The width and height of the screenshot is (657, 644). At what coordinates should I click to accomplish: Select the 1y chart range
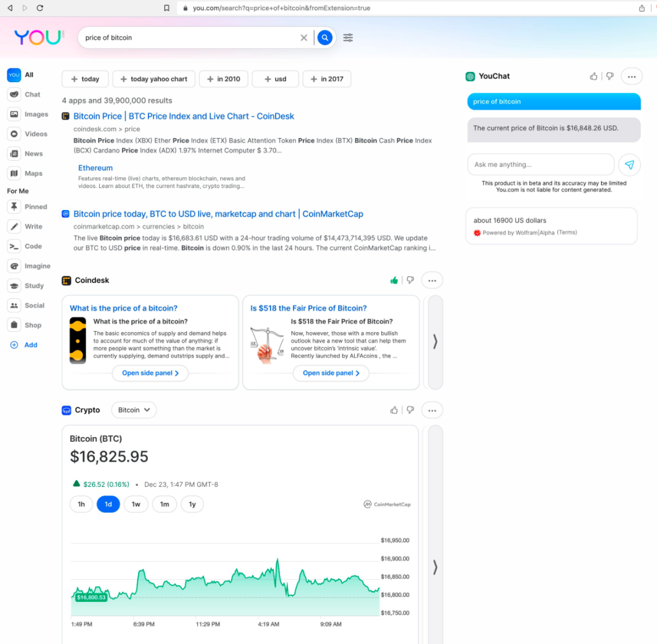pos(192,504)
